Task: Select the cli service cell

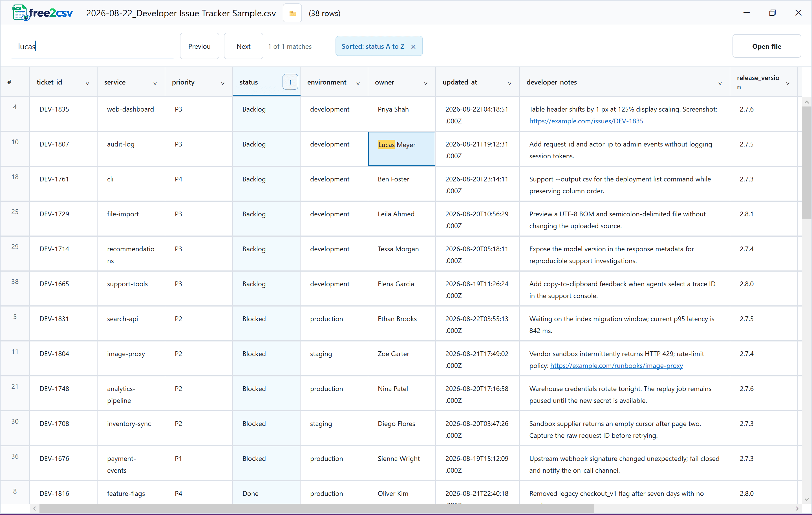Action: (x=131, y=184)
